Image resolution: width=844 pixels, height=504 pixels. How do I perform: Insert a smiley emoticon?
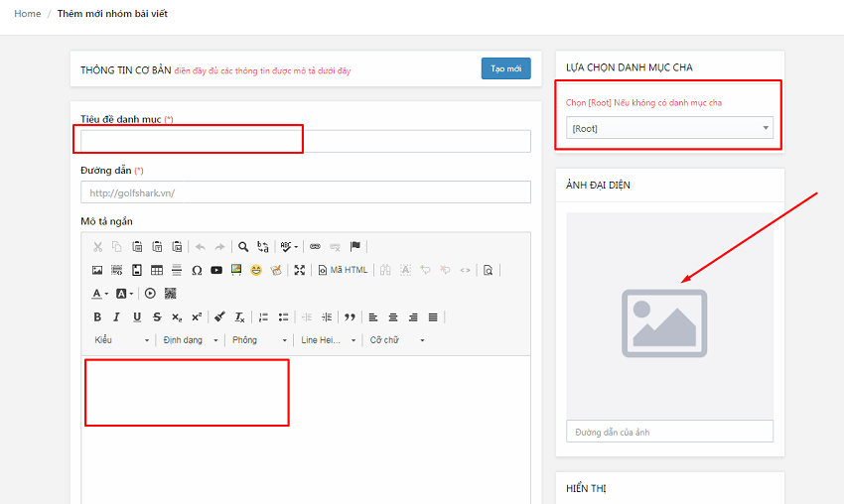256,270
